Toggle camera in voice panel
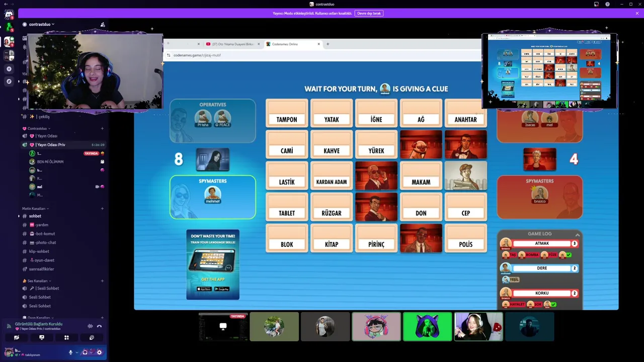 (x=17, y=338)
